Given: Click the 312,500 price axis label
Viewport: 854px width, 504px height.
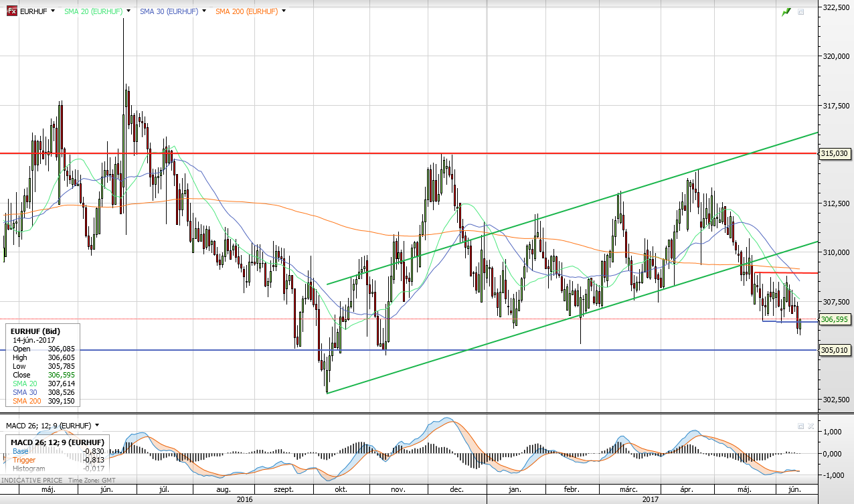Looking at the screenshot, I should [835, 203].
